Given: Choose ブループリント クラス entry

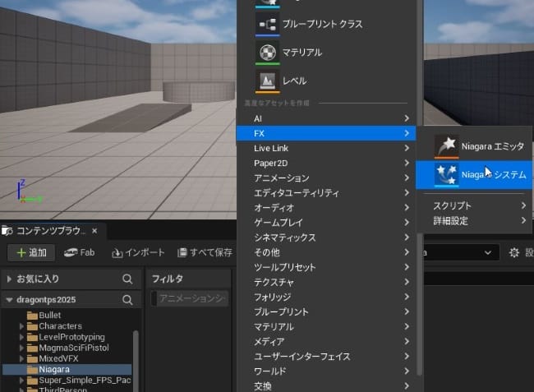Looking at the screenshot, I should [x=326, y=24].
